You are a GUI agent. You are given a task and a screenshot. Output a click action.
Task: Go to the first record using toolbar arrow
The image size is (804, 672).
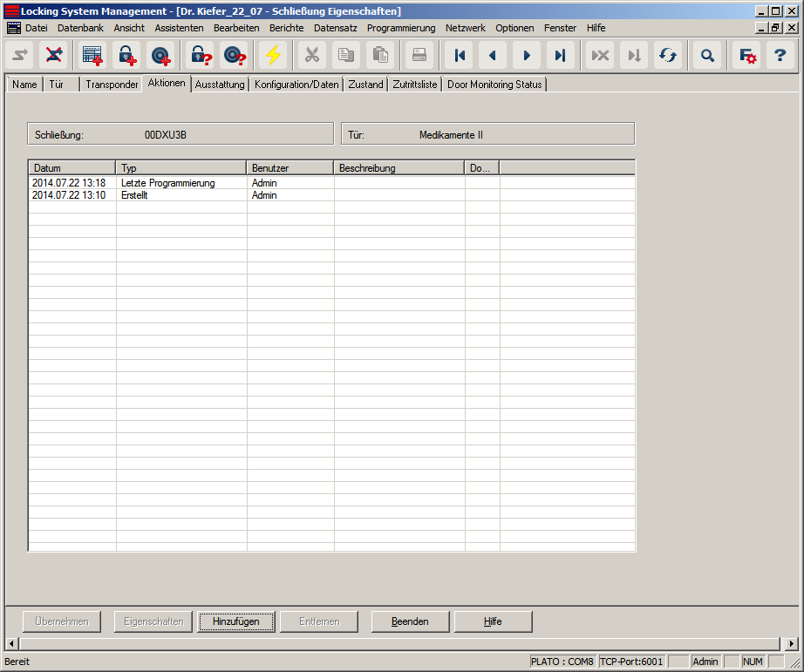460,56
